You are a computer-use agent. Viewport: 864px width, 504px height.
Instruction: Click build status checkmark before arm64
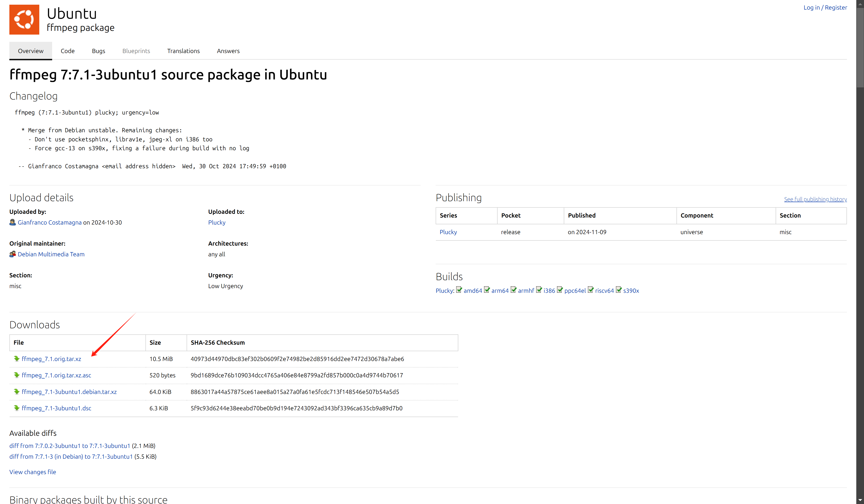click(487, 290)
